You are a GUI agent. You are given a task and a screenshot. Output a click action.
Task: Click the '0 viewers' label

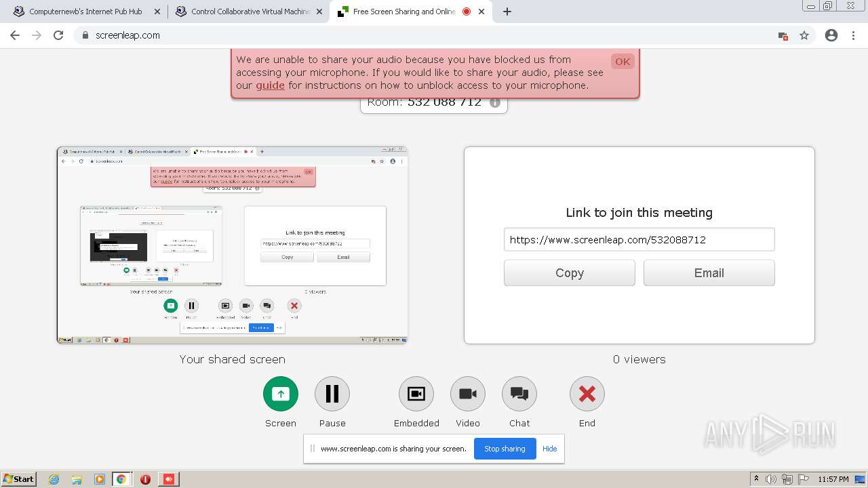pos(639,359)
